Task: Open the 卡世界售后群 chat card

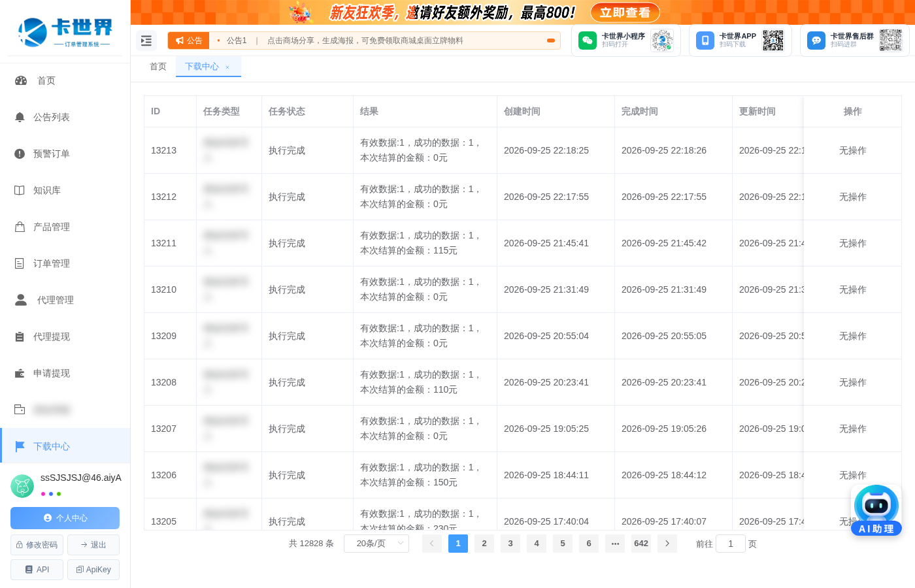Action: point(854,41)
